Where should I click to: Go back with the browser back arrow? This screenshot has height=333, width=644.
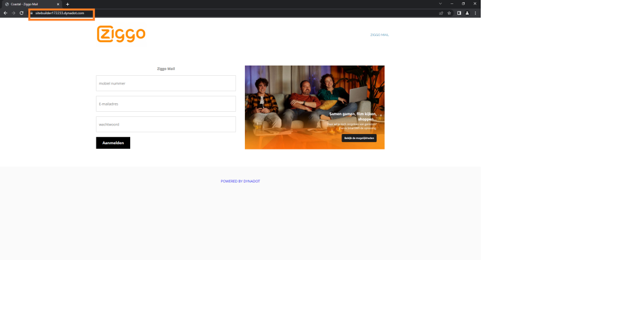pos(5,13)
